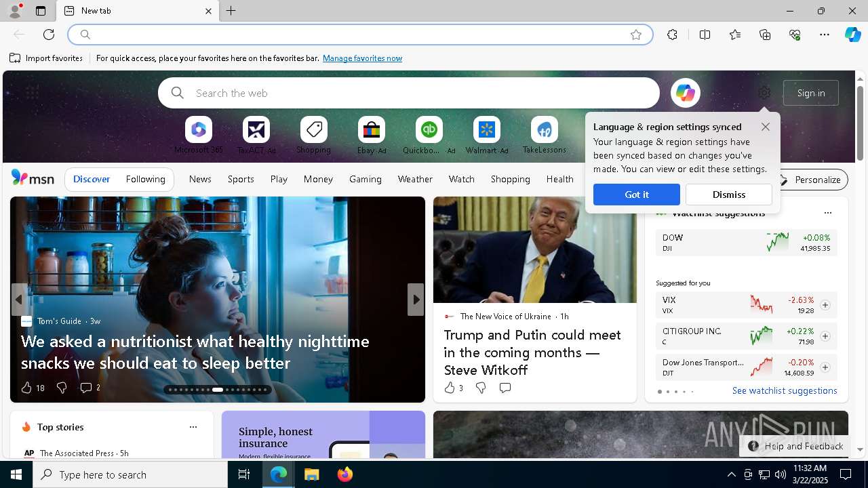The height and width of the screenshot is (488, 868).
Task: Open taskbar volume control
Action: tap(781, 474)
